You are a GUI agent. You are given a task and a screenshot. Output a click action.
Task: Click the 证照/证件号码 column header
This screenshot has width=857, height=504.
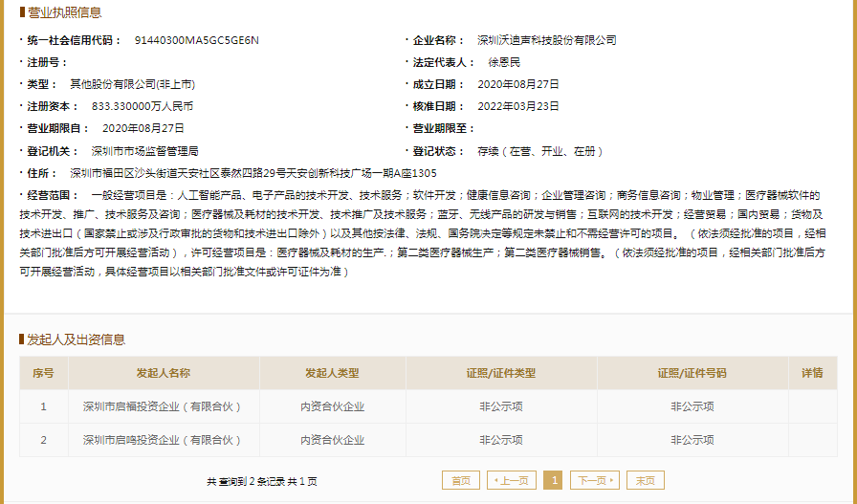coord(692,373)
